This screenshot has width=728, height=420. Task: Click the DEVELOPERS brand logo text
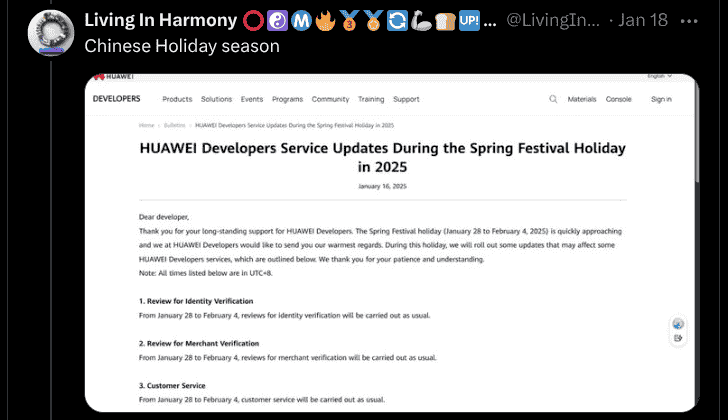pyautogui.click(x=116, y=99)
